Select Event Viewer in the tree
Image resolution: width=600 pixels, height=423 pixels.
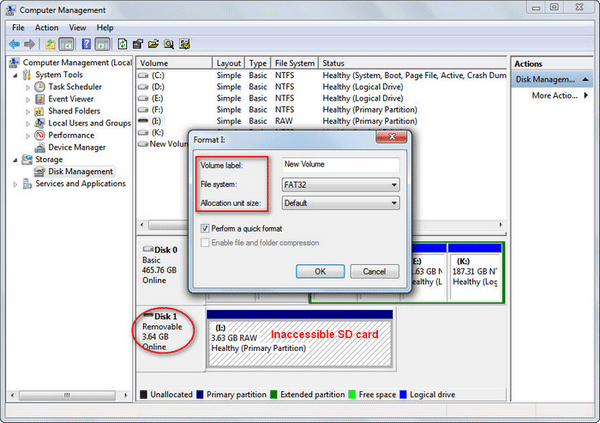71,99
